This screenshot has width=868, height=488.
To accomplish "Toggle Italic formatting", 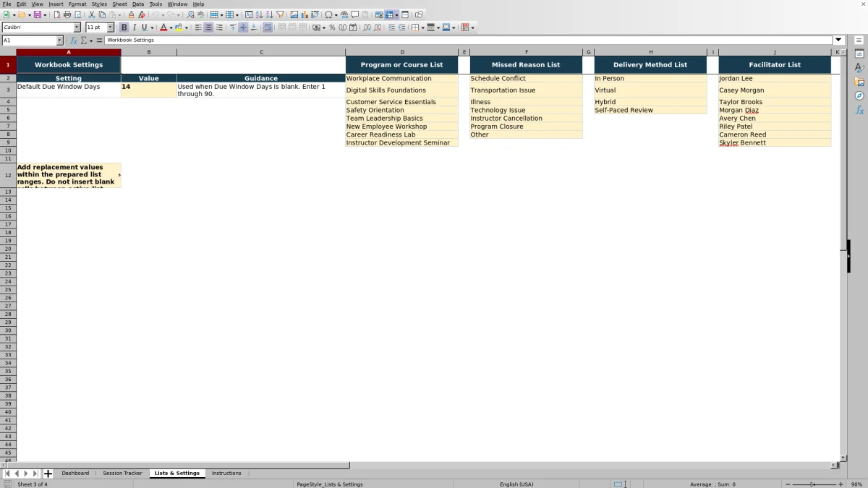I will pos(134,27).
